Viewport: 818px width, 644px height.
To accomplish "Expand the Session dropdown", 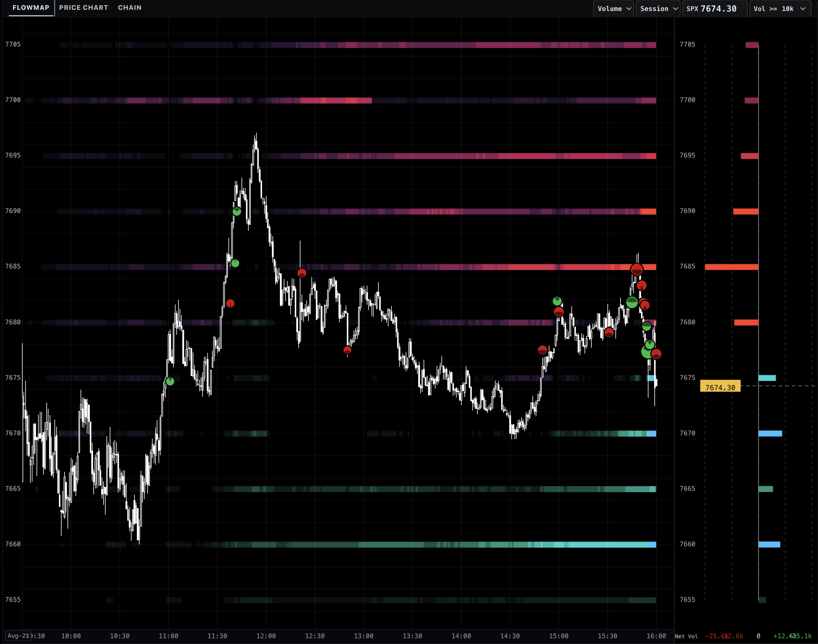I will click(659, 8).
